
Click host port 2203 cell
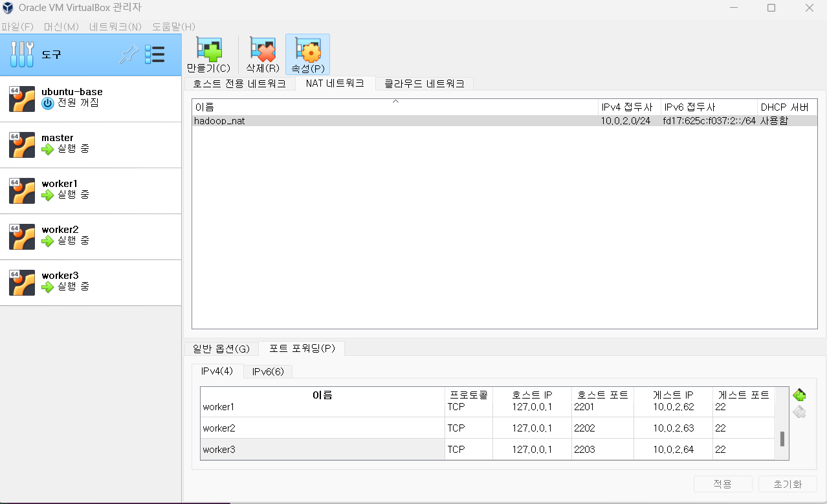[603, 449]
